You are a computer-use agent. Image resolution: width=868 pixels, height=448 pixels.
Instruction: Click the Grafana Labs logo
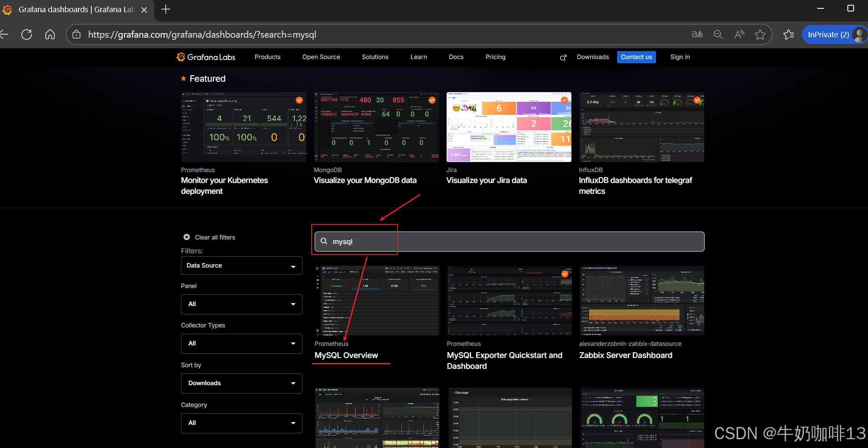[206, 57]
